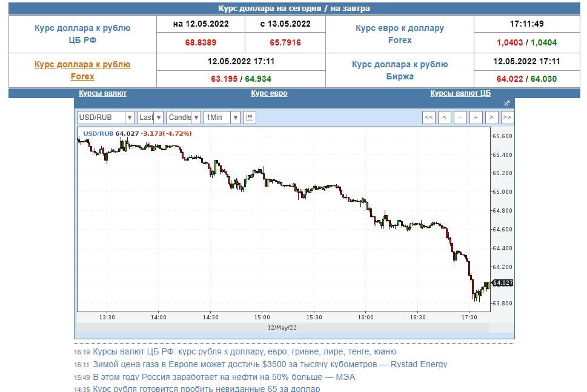
Task: Switch to the Курс евро tab
Action: pyautogui.click(x=269, y=93)
